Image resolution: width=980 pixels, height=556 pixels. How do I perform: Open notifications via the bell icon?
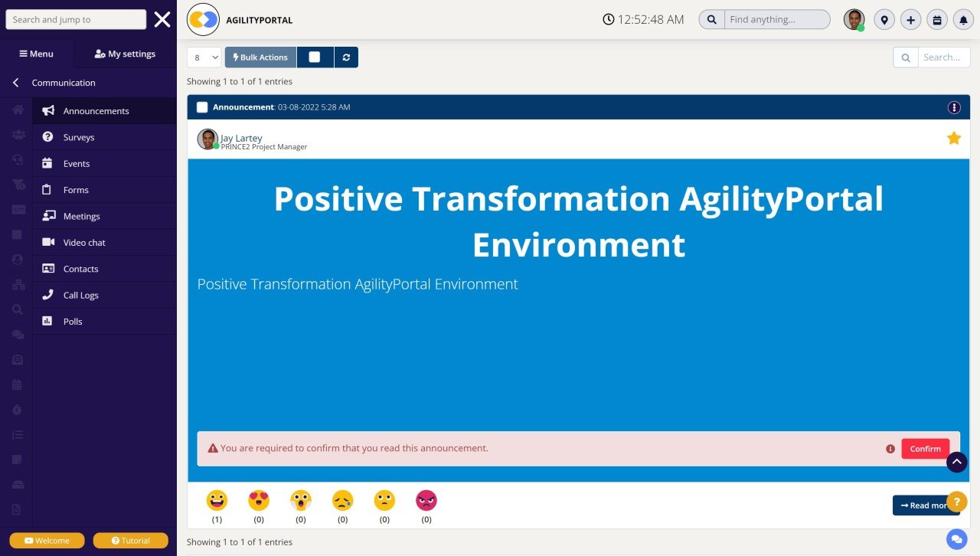tap(963, 19)
